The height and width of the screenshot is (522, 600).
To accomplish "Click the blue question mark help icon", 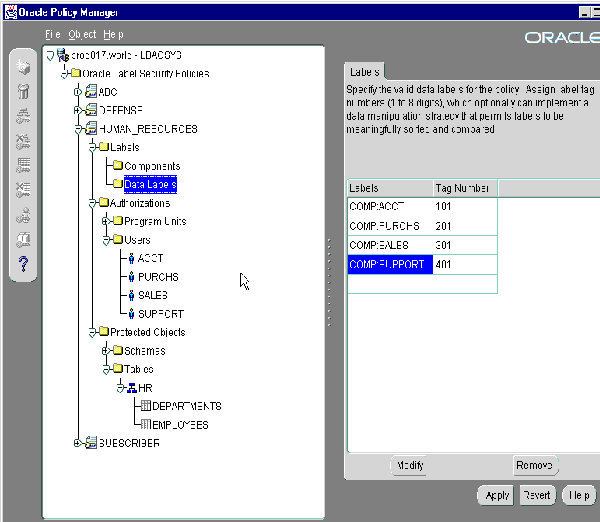I will click(23, 263).
